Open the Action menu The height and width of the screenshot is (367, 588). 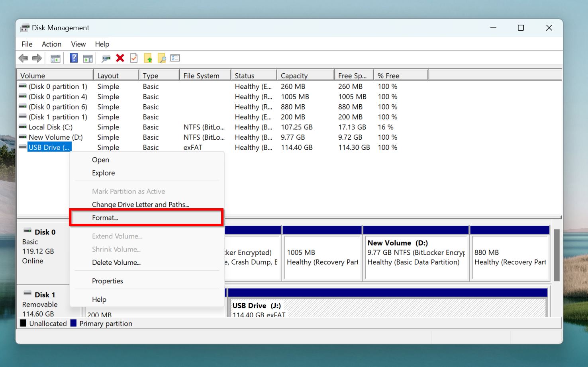(x=52, y=44)
